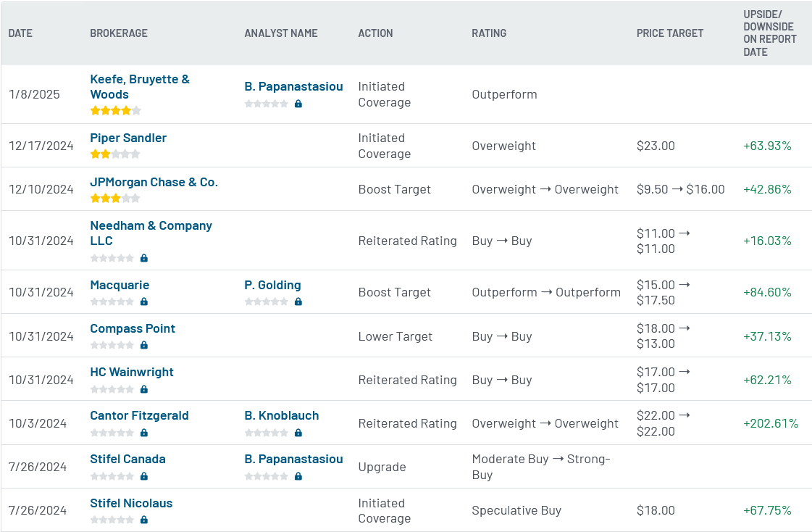The image size is (812, 532).
Task: Click the lock icon beside B. Papanastasiou, 1/8/2025 row
Action: (298, 104)
